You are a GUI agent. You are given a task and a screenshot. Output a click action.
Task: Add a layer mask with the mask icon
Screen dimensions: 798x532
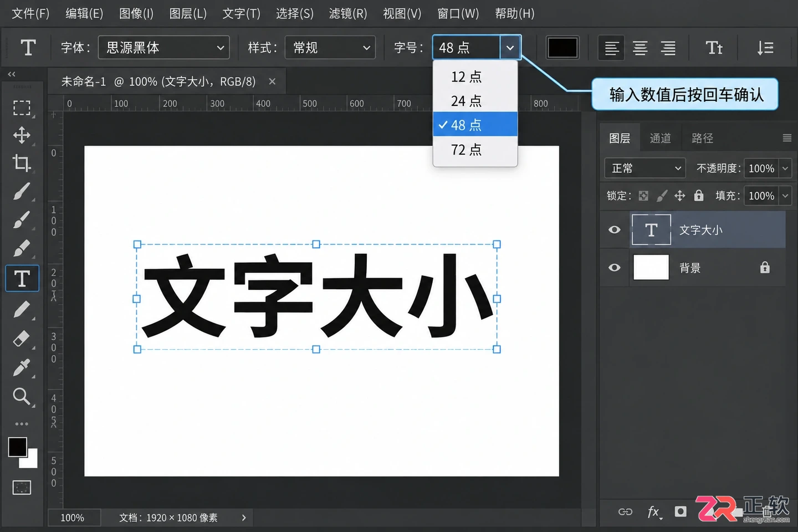(681, 511)
